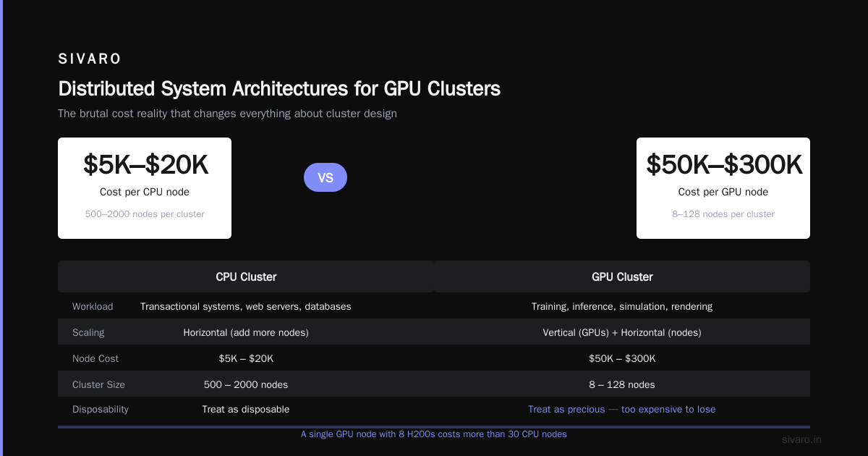Click the 'Scaling' row label

click(88, 332)
